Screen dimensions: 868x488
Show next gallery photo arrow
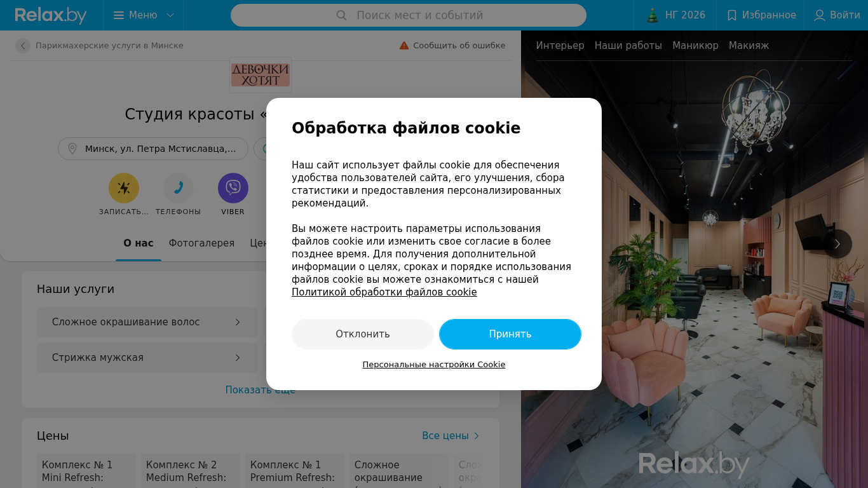[837, 244]
